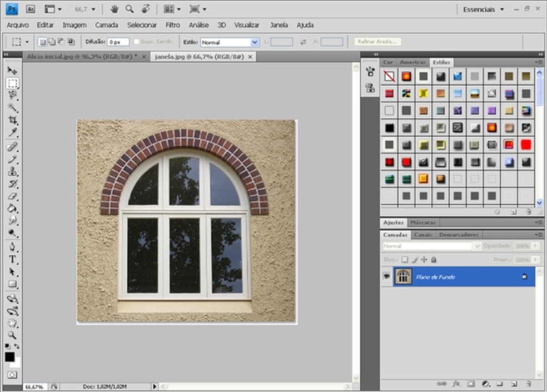Image resolution: width=547 pixels, height=392 pixels.
Task: Switch to the Canais tab
Action: 423,235
